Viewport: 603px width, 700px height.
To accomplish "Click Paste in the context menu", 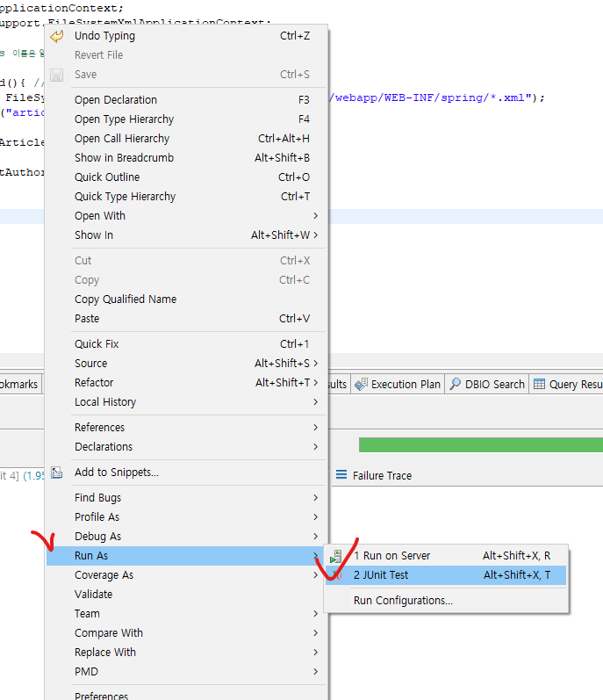I will [87, 319].
